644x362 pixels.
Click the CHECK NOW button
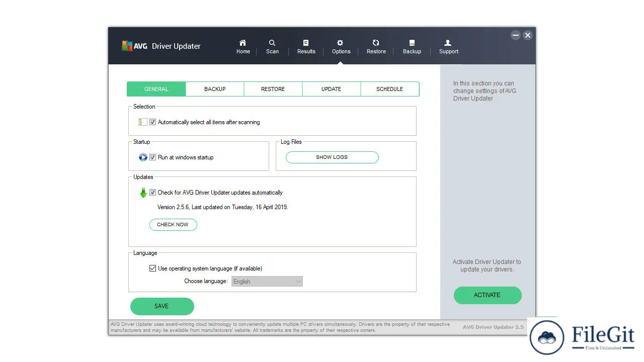pyautogui.click(x=173, y=225)
